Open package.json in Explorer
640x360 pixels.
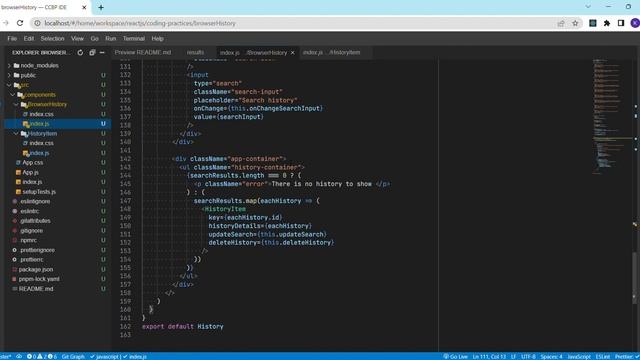click(36, 269)
